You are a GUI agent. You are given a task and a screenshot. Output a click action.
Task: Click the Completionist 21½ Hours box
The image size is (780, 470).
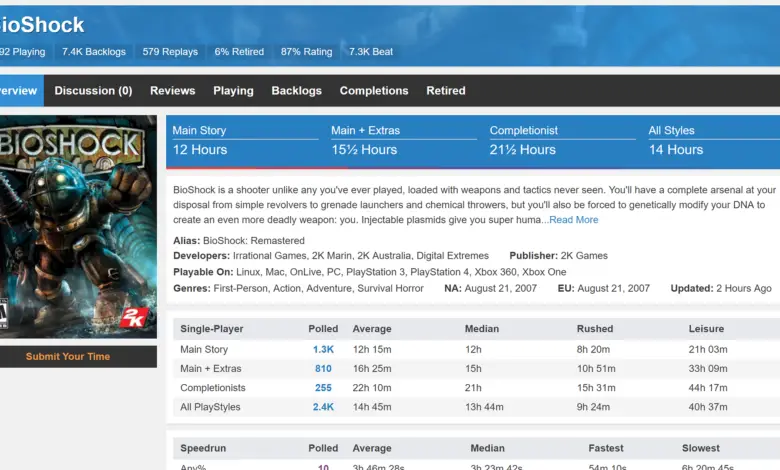coord(563,141)
